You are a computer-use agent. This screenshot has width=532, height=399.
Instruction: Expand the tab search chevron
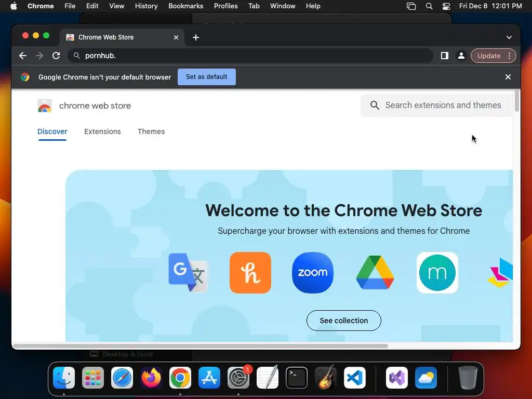click(x=509, y=37)
